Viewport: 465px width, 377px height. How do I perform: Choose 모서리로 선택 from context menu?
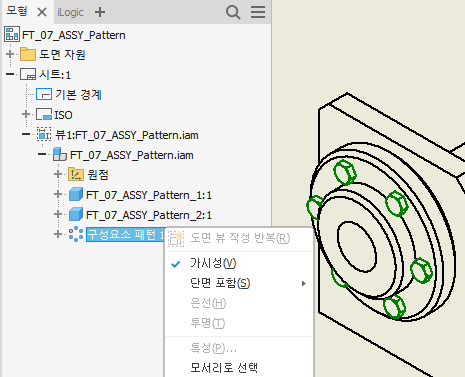pyautogui.click(x=224, y=367)
